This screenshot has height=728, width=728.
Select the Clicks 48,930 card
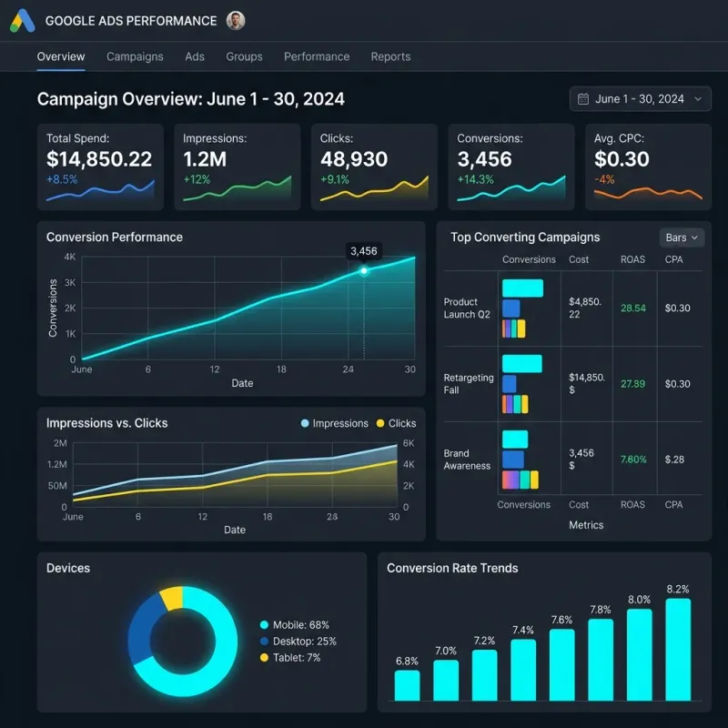pyautogui.click(x=374, y=167)
